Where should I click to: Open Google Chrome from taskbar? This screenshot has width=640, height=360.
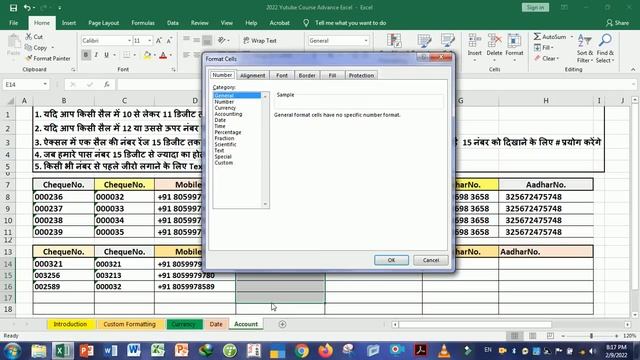(x=302, y=351)
